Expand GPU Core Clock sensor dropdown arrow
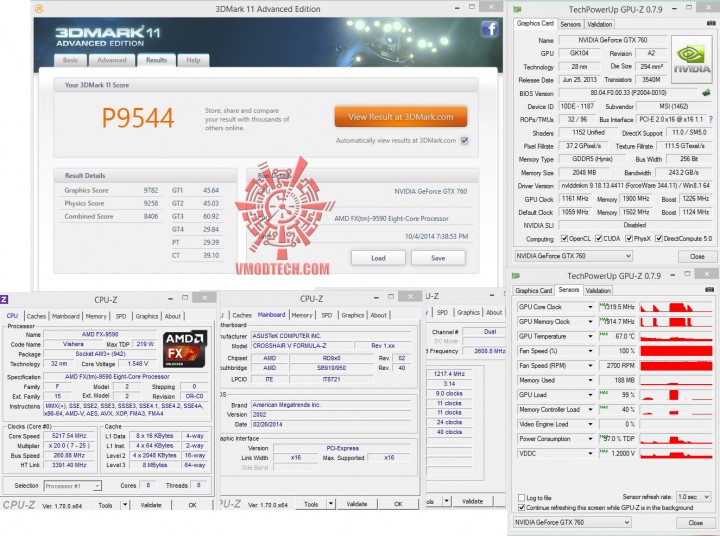Image resolution: width=720 pixels, height=536 pixels. pyautogui.click(x=590, y=307)
